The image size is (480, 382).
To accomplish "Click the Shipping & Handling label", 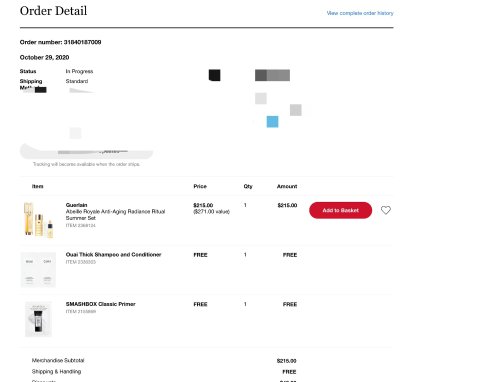I will click(x=56, y=371).
